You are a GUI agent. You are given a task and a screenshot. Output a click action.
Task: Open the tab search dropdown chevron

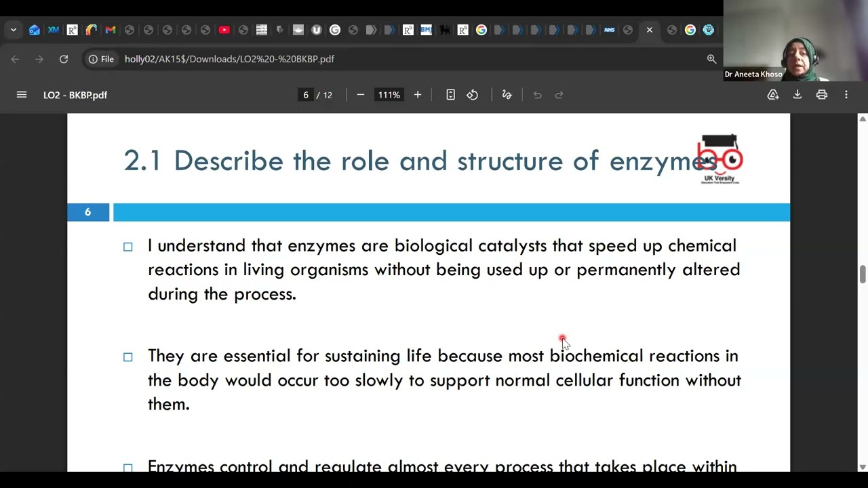(x=14, y=30)
